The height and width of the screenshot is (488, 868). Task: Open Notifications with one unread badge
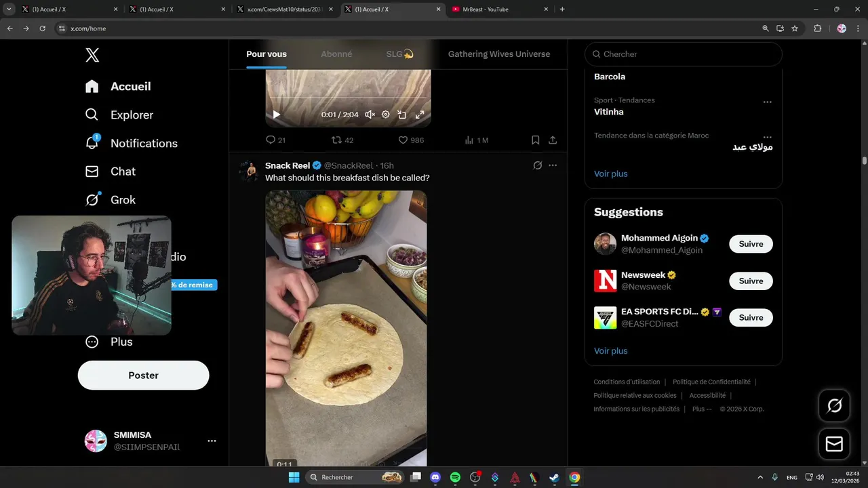pos(132,143)
